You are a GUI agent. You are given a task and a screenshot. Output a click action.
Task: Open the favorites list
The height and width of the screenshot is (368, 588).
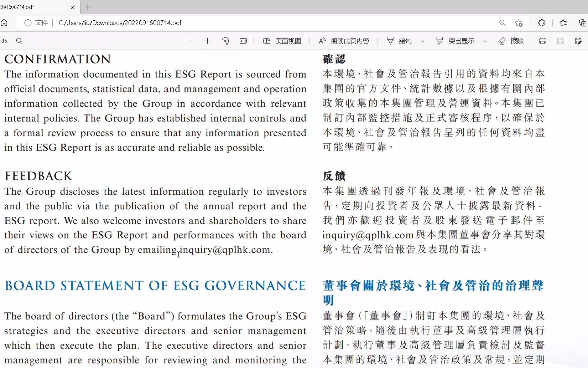(x=563, y=23)
